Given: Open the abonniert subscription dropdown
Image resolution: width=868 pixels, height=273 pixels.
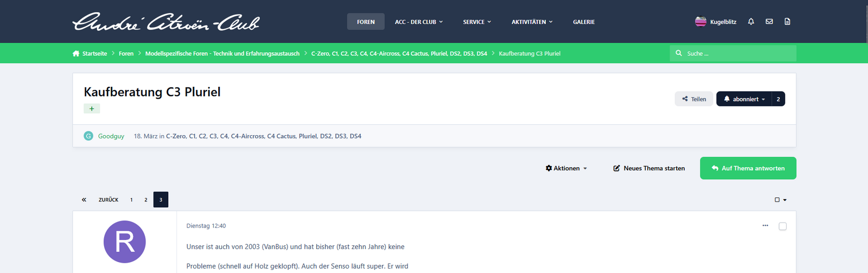Looking at the screenshot, I should [744, 99].
